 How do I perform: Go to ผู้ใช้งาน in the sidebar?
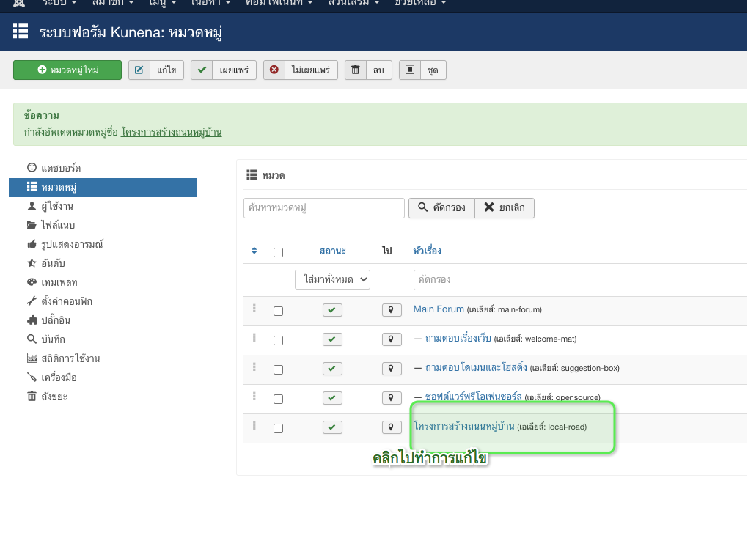click(x=56, y=206)
